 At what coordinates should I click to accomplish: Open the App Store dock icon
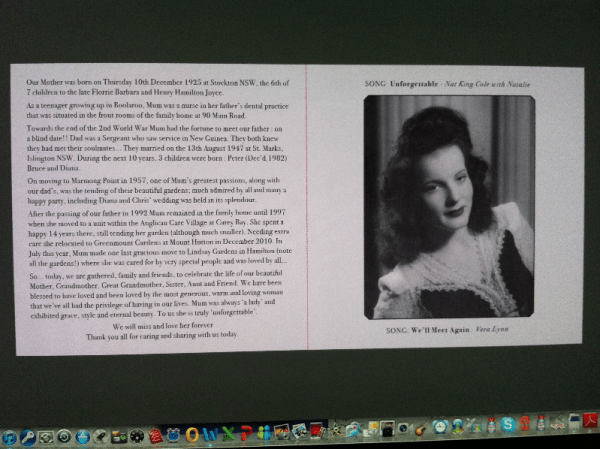point(83,436)
